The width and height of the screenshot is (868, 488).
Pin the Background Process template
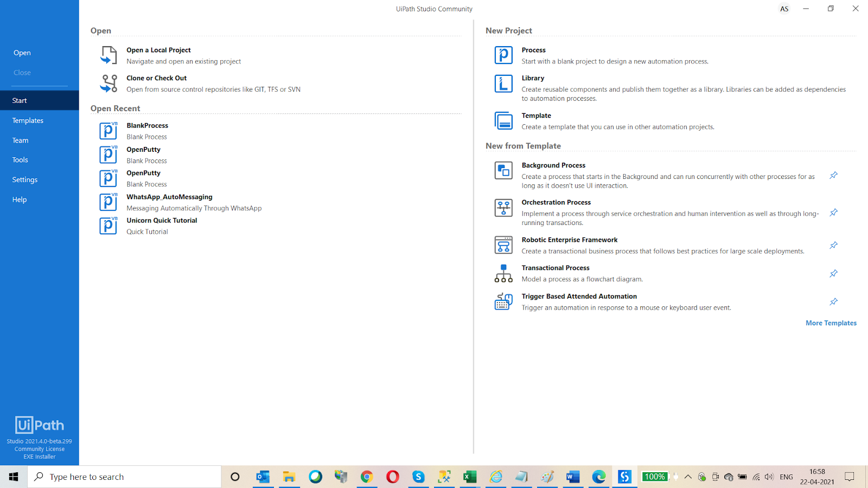(x=833, y=175)
